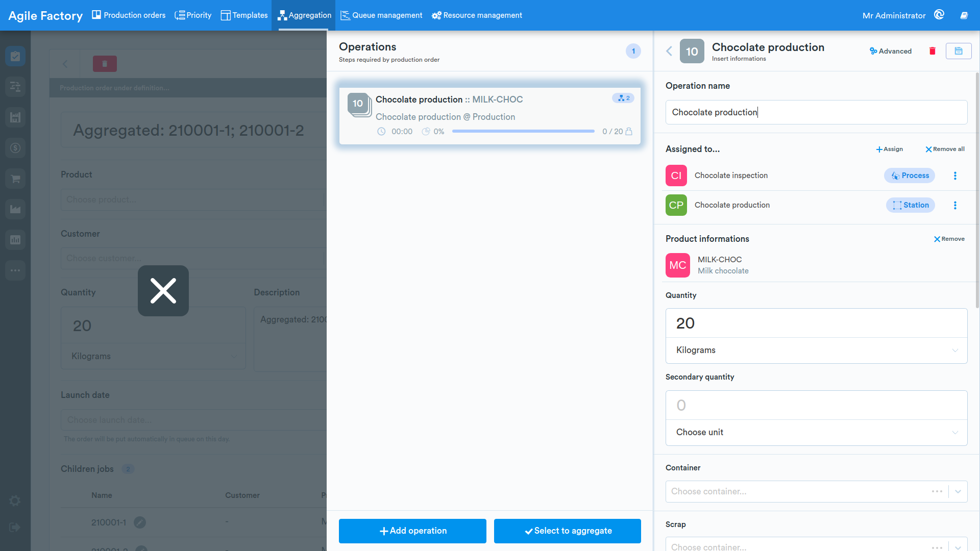The image size is (980, 551).
Task: Open the Resource management menu
Action: pos(477,15)
